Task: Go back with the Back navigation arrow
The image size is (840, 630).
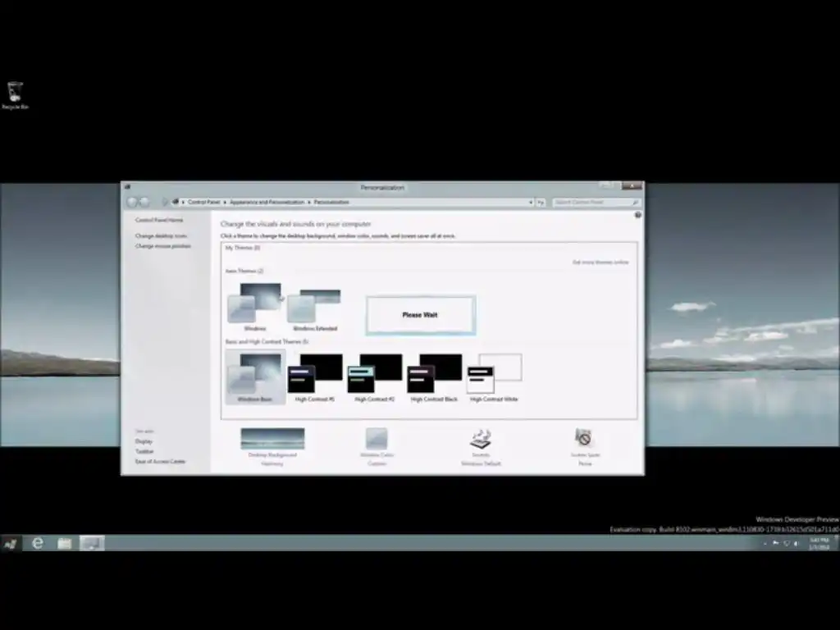Action: point(132,202)
